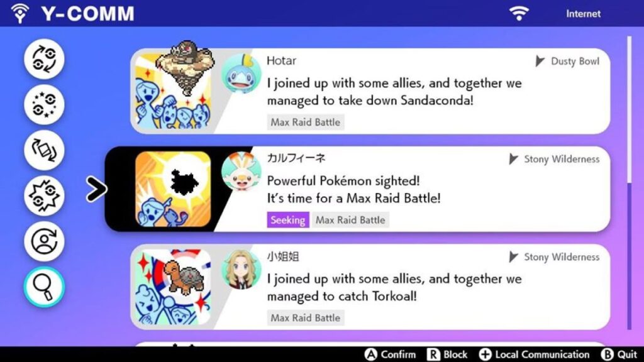Image resolution: width=644 pixels, height=362 pixels.
Task: Open the Profile refresh icon
Action: point(45,241)
